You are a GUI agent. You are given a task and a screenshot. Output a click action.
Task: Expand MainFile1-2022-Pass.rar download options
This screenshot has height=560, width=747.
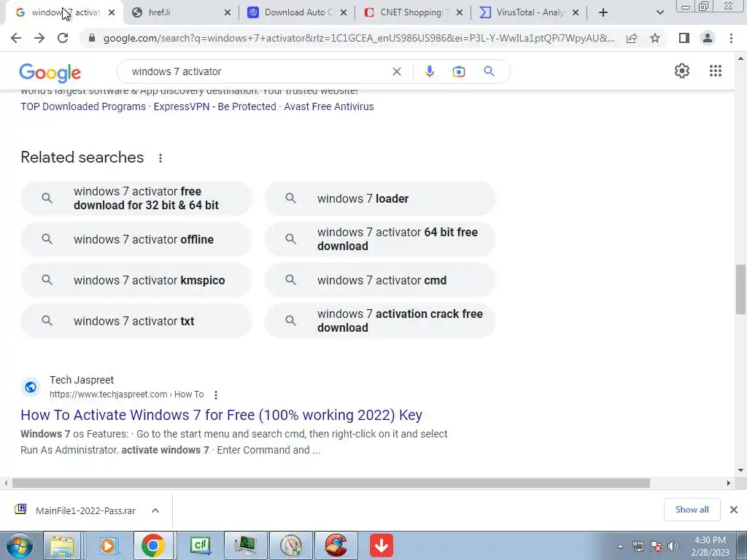tap(155, 510)
